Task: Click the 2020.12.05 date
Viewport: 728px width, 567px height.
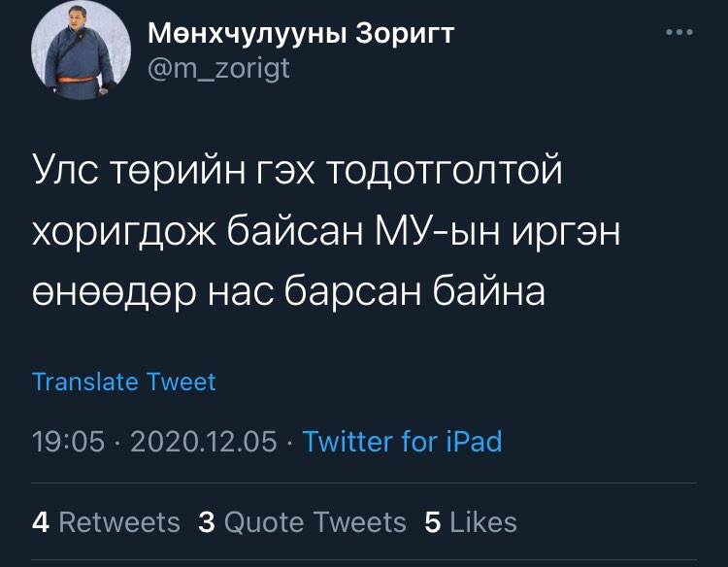Action: pyautogui.click(x=204, y=442)
